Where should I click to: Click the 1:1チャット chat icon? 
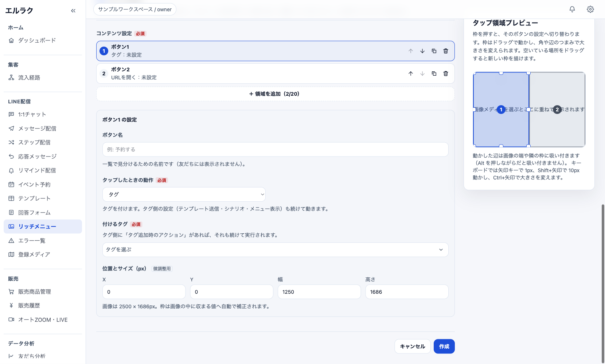11,114
